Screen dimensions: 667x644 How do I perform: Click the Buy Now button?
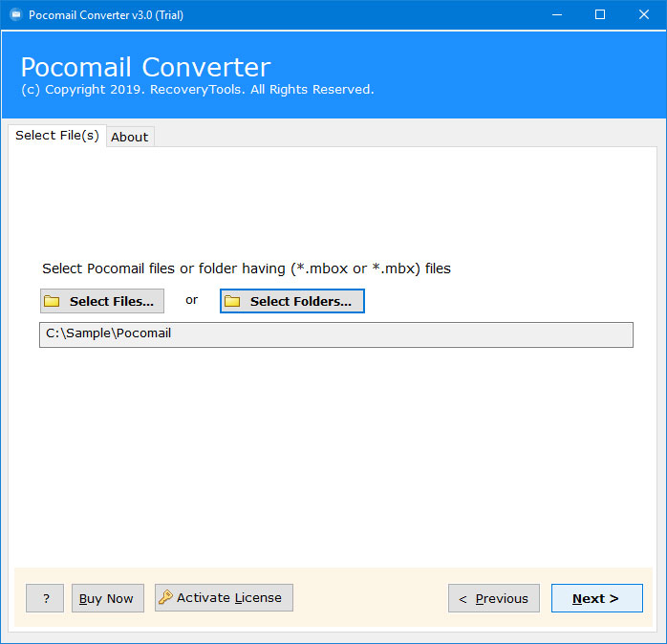point(108,598)
